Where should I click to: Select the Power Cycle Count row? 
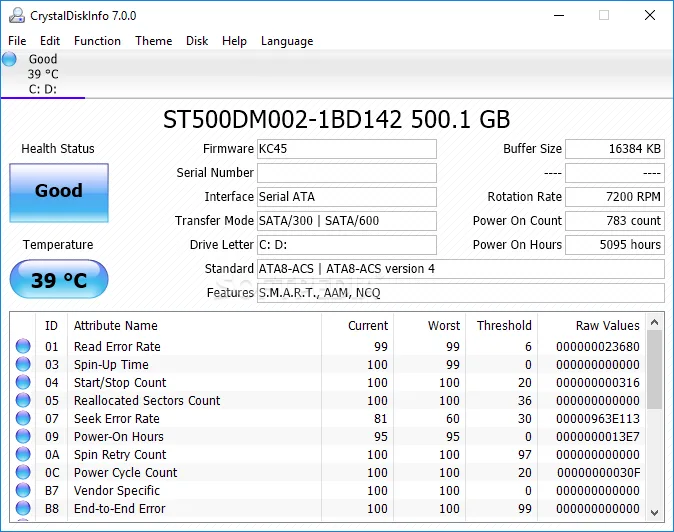[x=328, y=473]
